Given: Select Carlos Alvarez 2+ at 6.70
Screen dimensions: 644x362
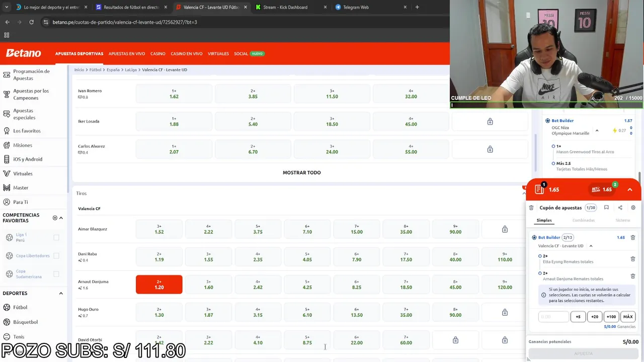Looking at the screenshot, I should click(253, 149).
